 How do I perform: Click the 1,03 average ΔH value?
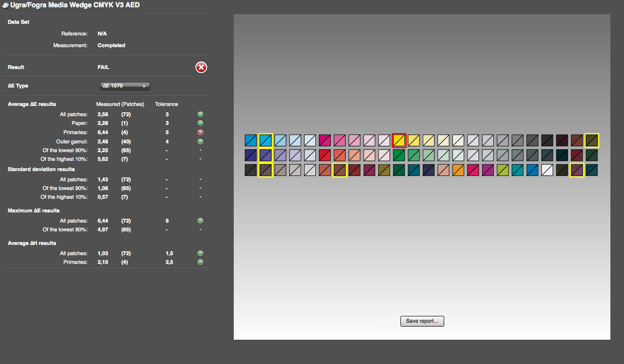pyautogui.click(x=103, y=253)
